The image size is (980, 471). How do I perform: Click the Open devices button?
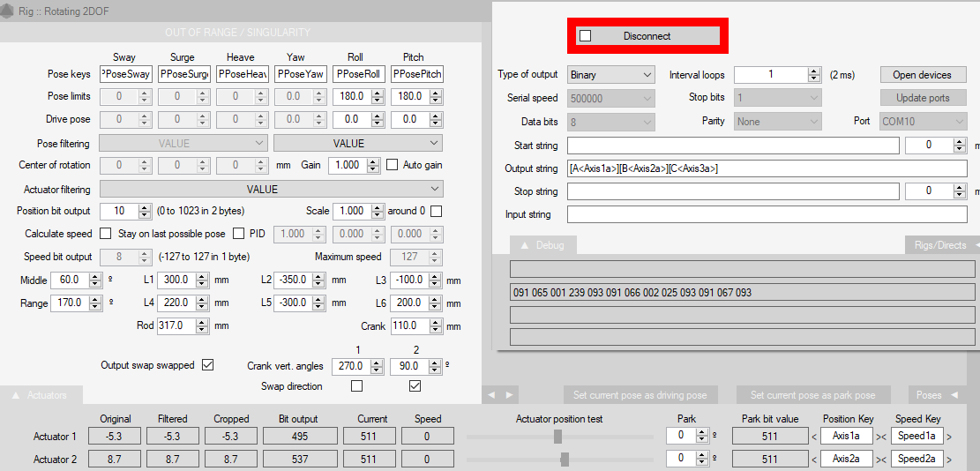[923, 75]
